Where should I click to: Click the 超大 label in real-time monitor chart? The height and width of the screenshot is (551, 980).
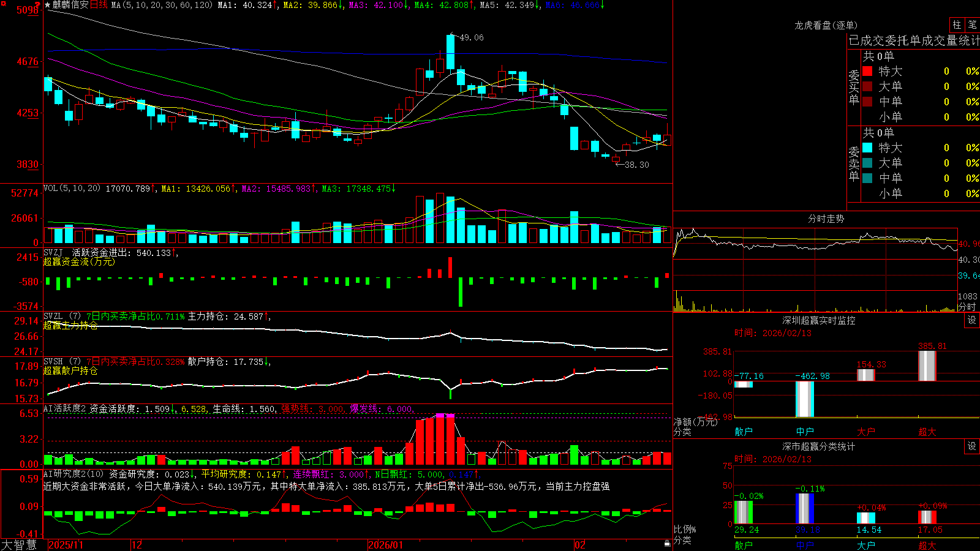pos(927,432)
